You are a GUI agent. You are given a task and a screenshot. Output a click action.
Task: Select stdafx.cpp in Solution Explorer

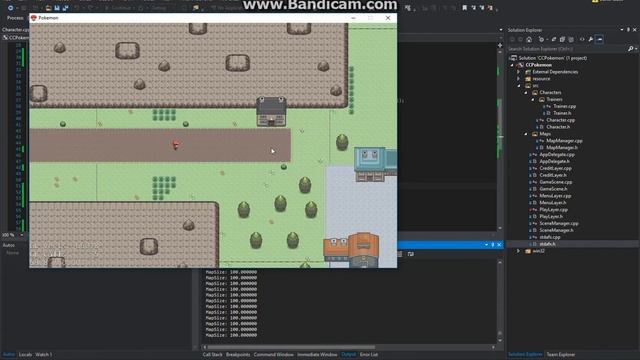pyautogui.click(x=550, y=237)
